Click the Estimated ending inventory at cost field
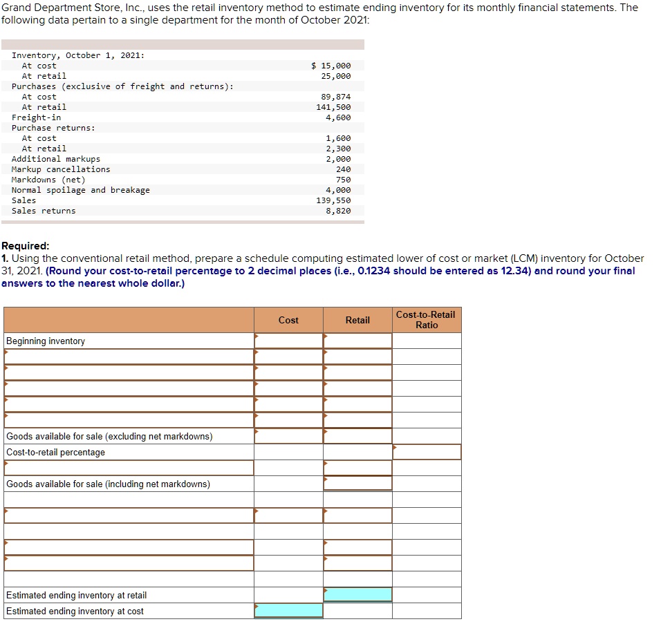The image size is (670, 644). pos(288,611)
